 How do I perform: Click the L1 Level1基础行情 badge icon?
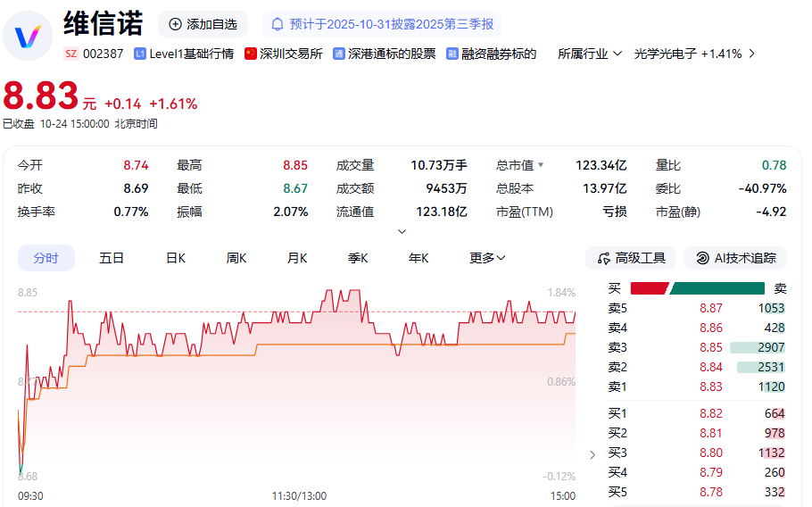click(x=140, y=54)
